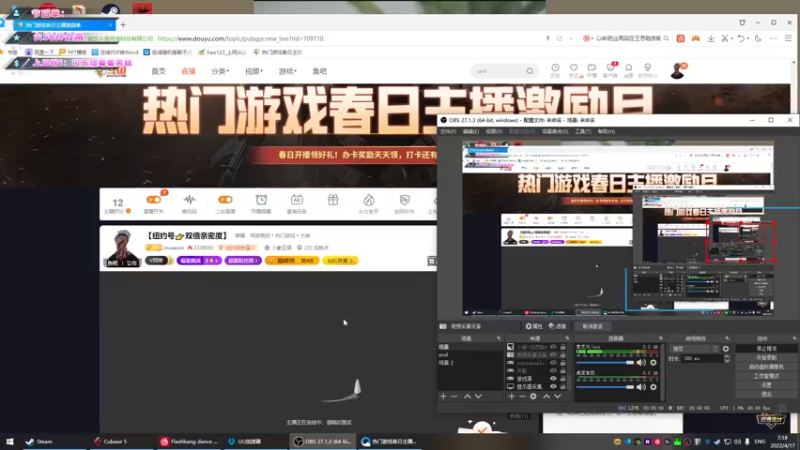Go to 直播 tab on Douyu
Viewport: 800px width, 450px height.
pos(188,71)
